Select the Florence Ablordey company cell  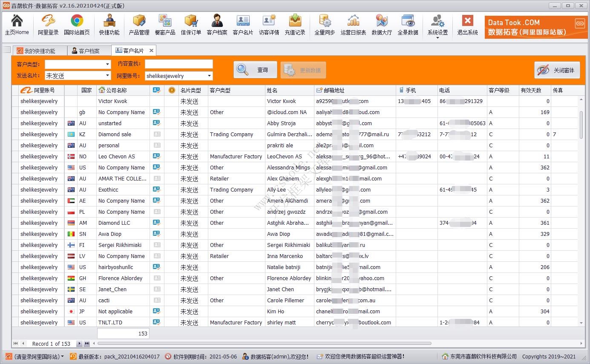[x=123, y=278]
